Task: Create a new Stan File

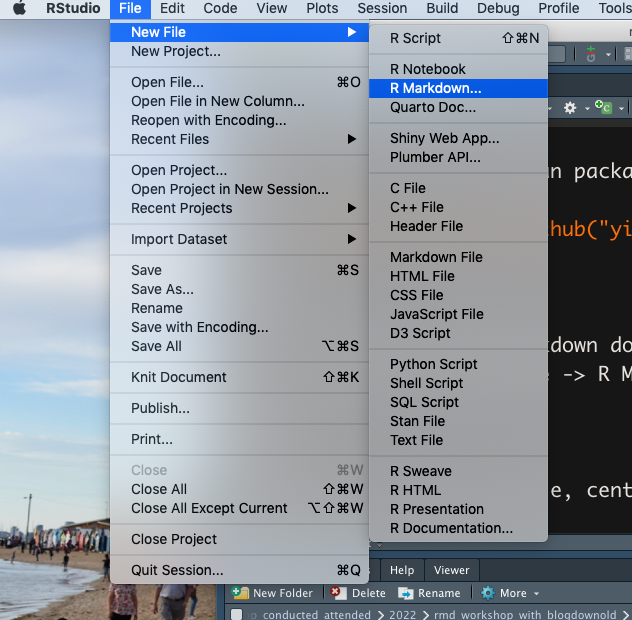Action: [458, 421]
